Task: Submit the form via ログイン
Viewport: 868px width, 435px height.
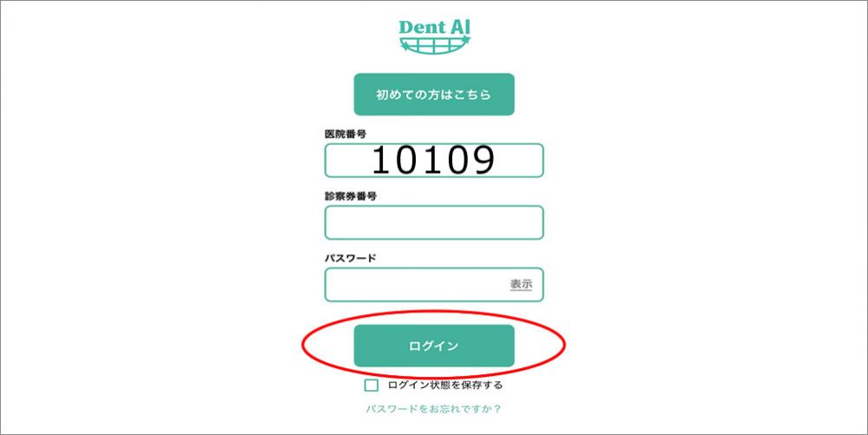Action: click(434, 346)
